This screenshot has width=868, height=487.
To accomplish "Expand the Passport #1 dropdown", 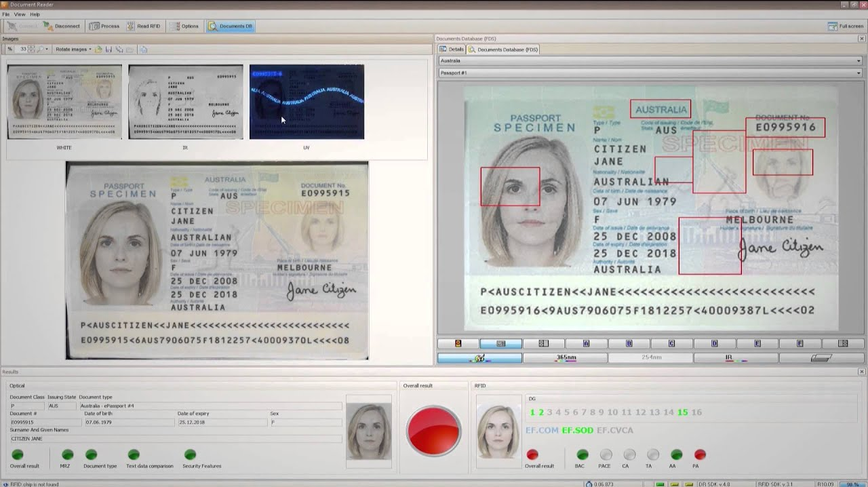I will [650, 73].
